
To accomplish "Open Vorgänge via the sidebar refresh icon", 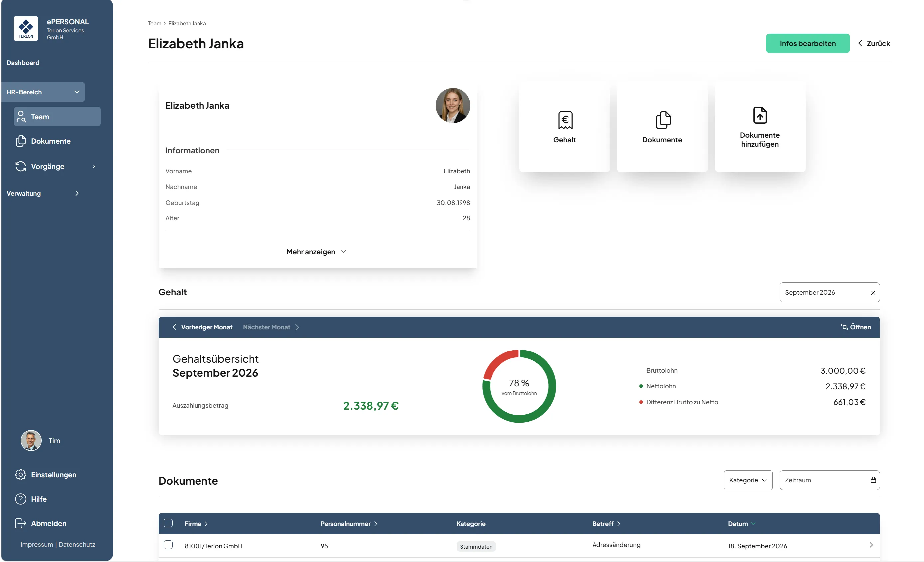I will point(21,166).
